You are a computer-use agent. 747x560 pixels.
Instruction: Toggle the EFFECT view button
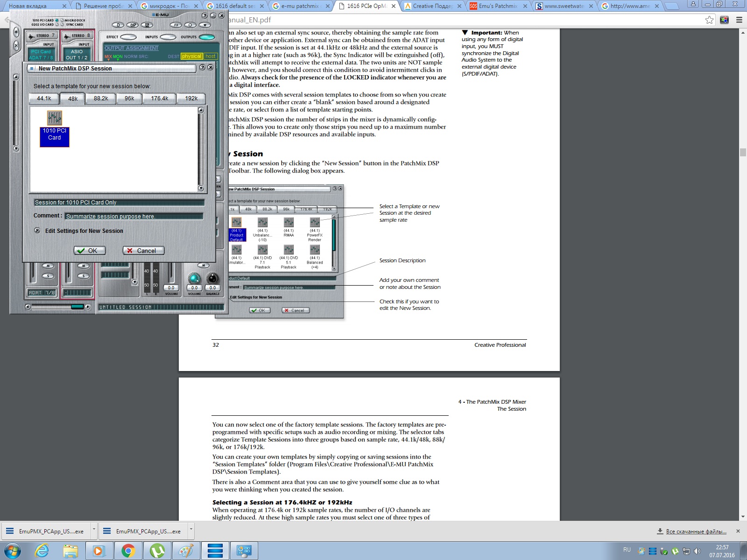pos(128,37)
